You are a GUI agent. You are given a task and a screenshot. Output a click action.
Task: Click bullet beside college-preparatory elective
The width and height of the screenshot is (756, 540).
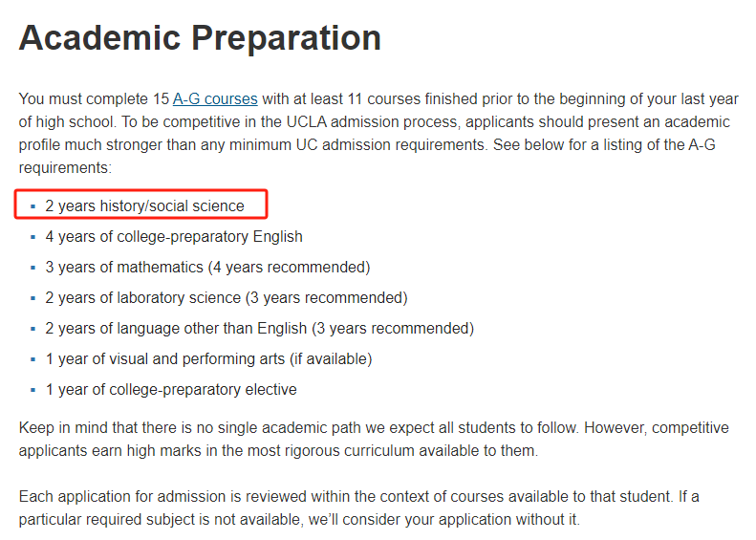(32, 390)
